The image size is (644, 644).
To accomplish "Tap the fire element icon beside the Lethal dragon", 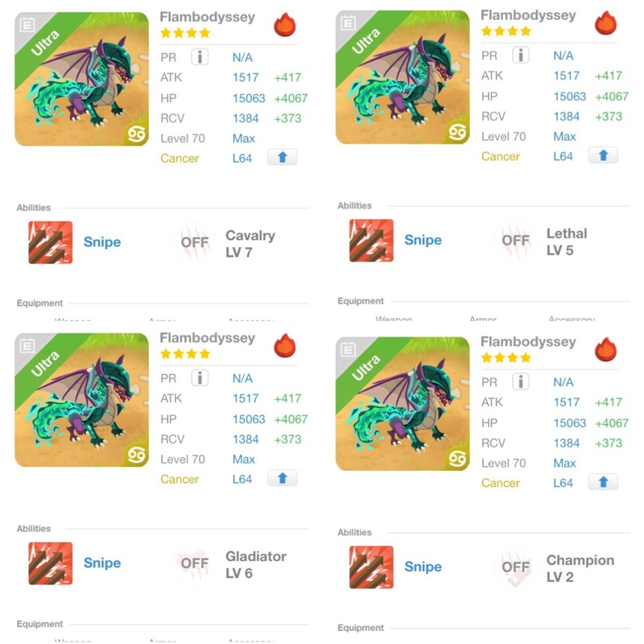I will pos(605,23).
